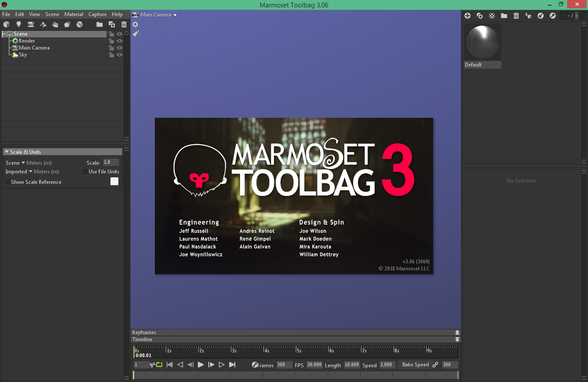The height and width of the screenshot is (382, 588).
Task: Add a new light to the scene
Action: click(x=18, y=24)
